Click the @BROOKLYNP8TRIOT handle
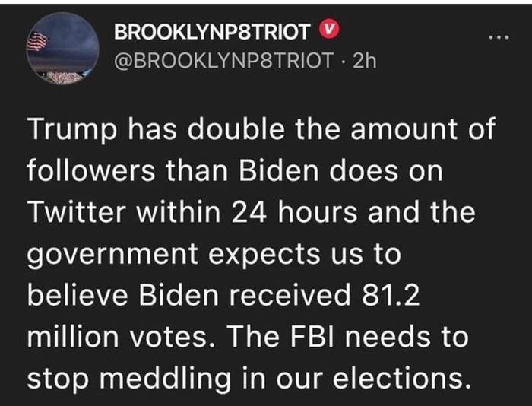532x406 pixels. (x=224, y=62)
